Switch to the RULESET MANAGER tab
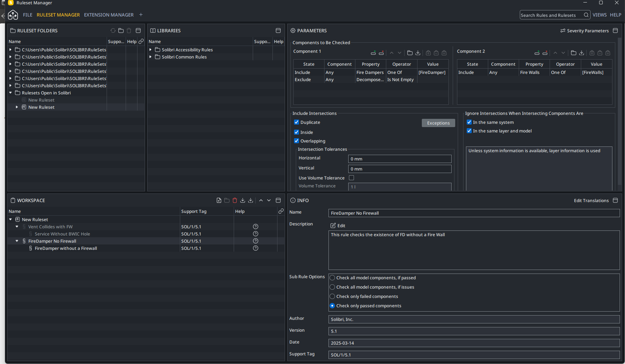 click(x=58, y=15)
